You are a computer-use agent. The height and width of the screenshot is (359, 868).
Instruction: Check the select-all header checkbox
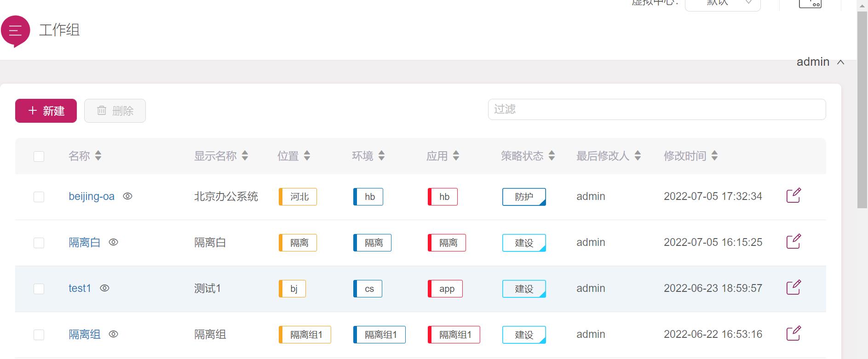coord(39,156)
